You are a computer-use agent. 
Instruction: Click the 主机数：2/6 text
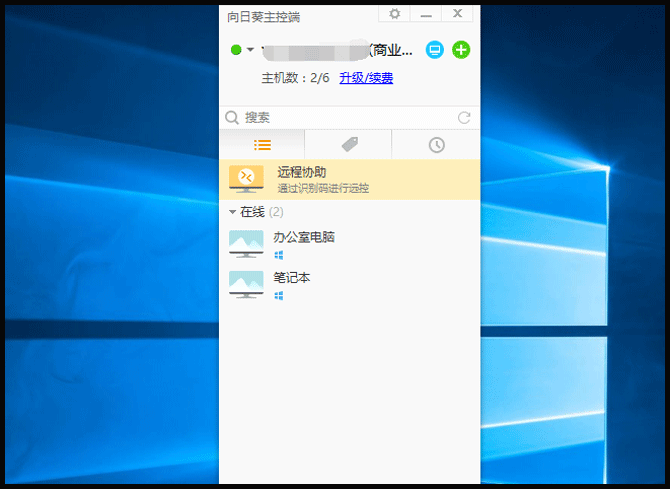coord(295,78)
